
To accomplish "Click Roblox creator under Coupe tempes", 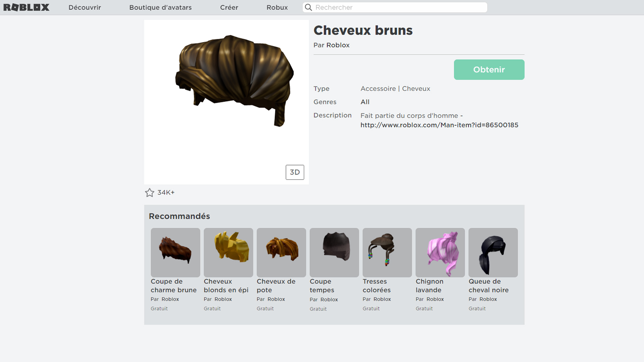I will pyautogui.click(x=329, y=300).
